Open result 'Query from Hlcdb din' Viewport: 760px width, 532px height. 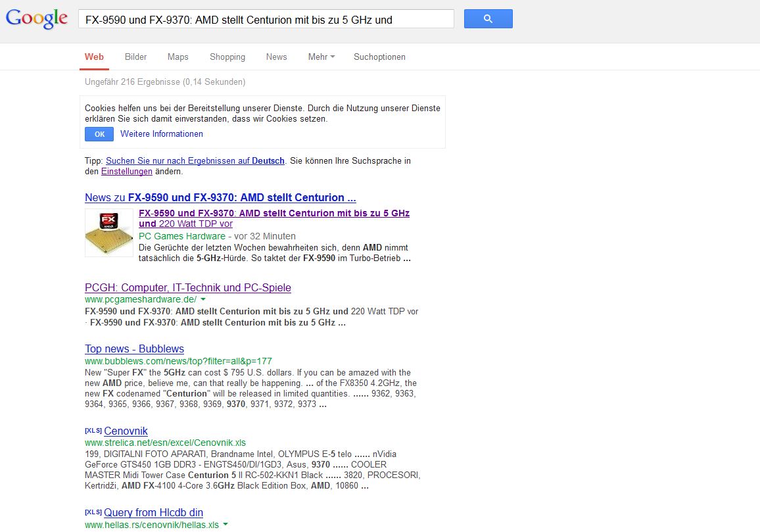point(153,513)
